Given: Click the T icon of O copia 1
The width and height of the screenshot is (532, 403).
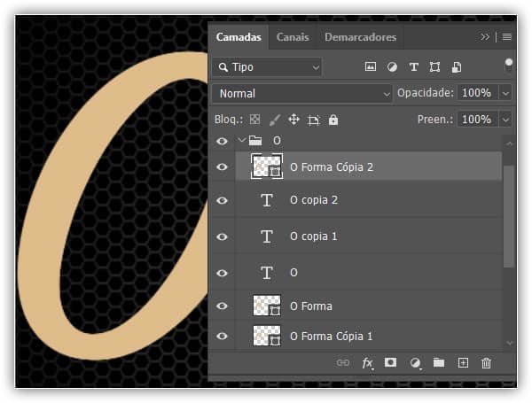Looking at the screenshot, I should coord(267,236).
